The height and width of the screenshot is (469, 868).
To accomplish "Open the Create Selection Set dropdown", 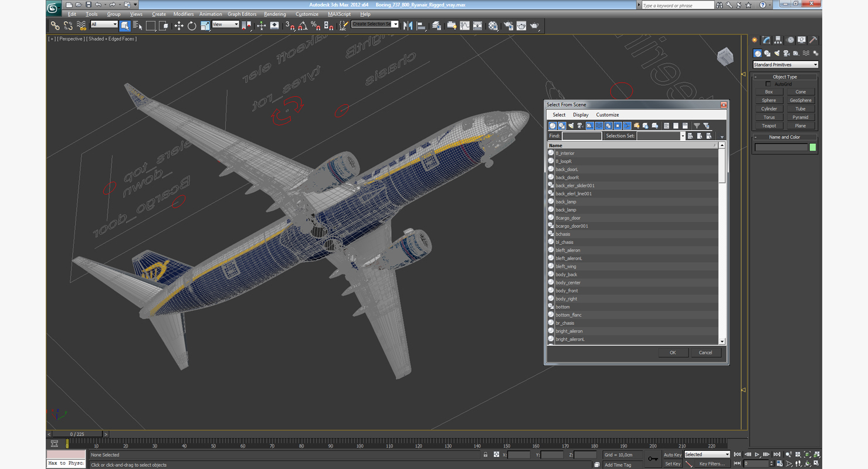I will click(x=375, y=24).
